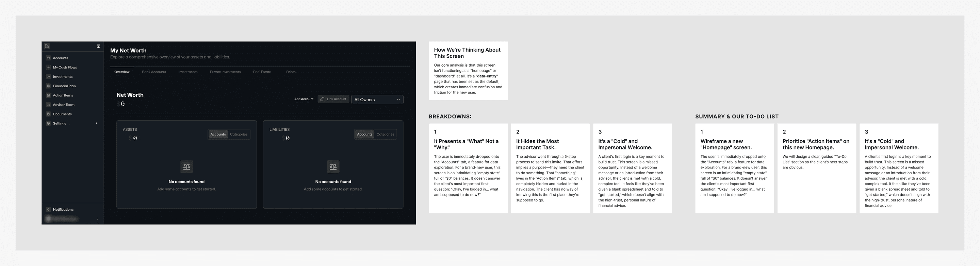Click the Notifications bell icon
The width and height of the screenshot is (980, 266).
(x=48, y=209)
